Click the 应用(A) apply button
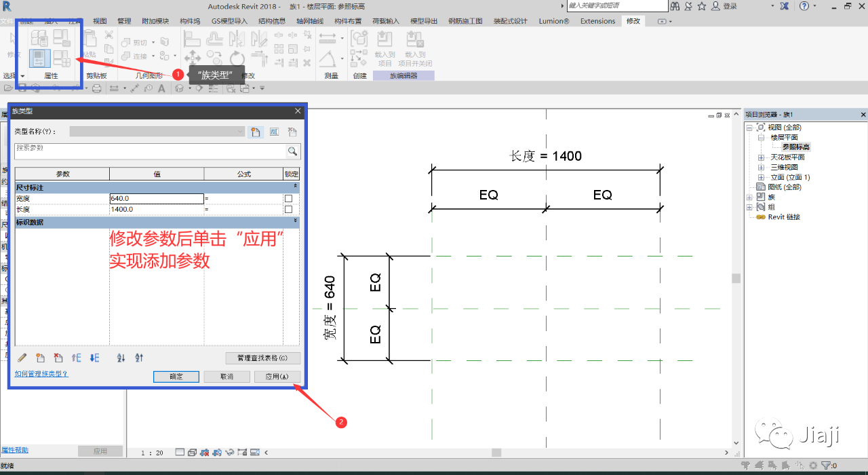Screen dimensions: 868x475 (x=277, y=377)
